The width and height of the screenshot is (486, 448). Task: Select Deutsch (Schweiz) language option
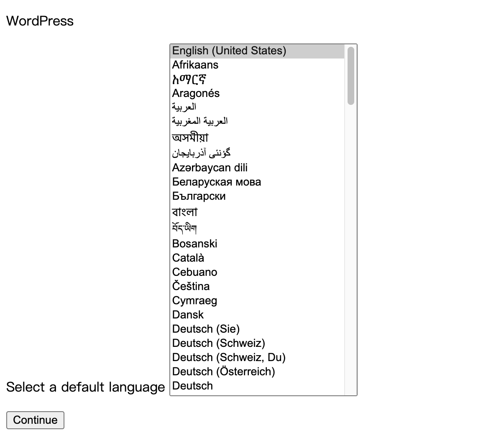pyautogui.click(x=219, y=343)
